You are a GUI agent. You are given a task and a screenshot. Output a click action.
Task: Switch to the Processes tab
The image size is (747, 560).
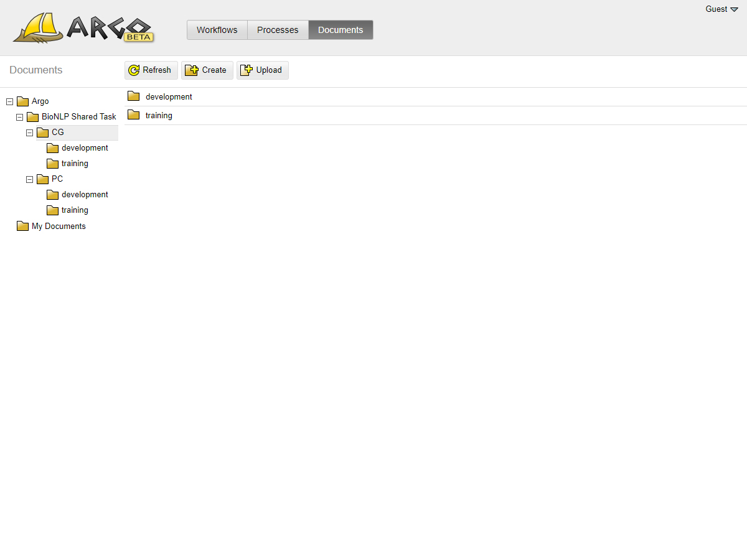(278, 30)
